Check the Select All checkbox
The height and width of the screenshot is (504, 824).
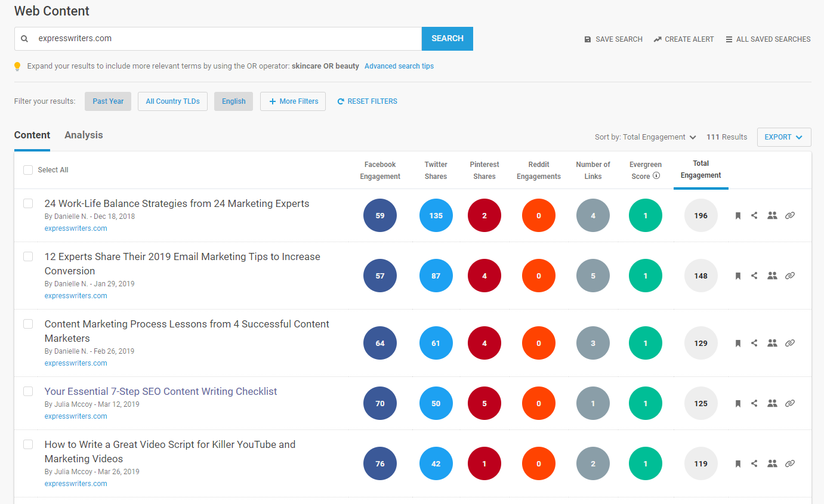(28, 170)
